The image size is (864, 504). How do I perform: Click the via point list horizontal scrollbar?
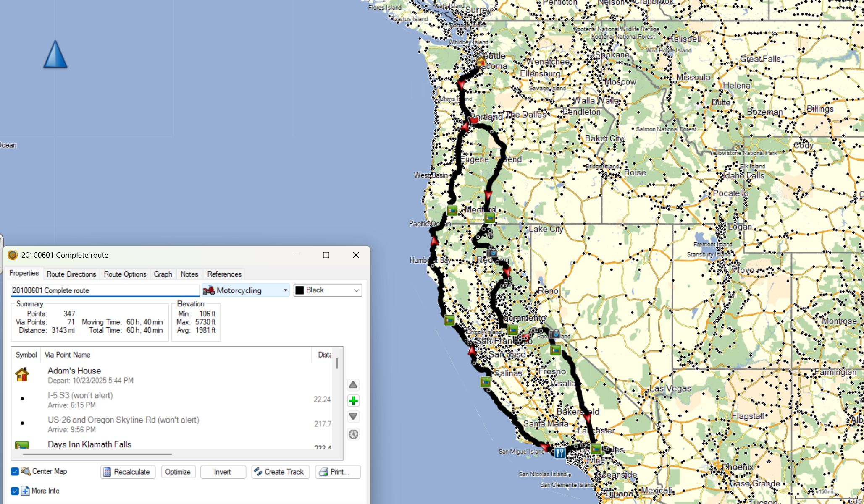97,454
